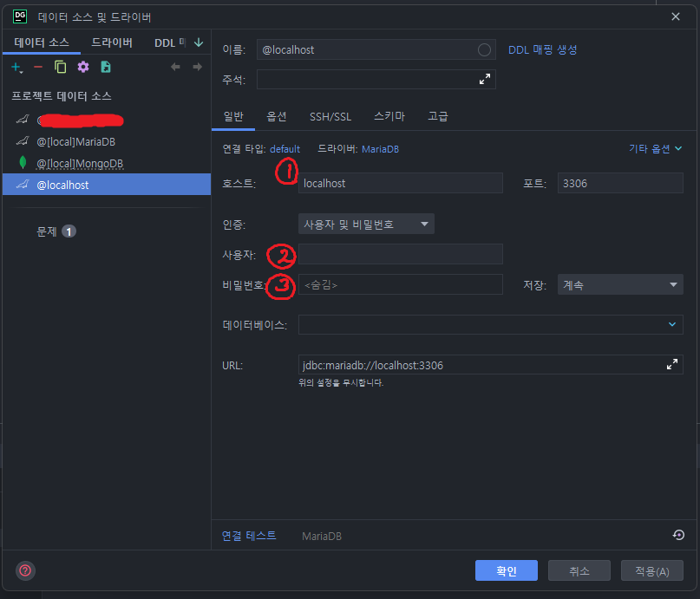Change connection type via default link
The width and height of the screenshot is (700, 599).
coord(285,149)
